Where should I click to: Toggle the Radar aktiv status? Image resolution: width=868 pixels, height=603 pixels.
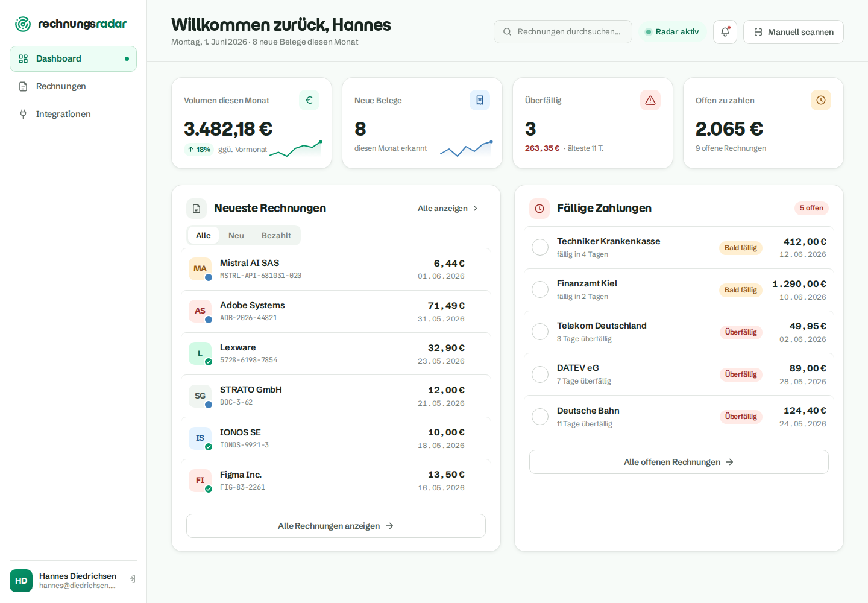tap(672, 32)
